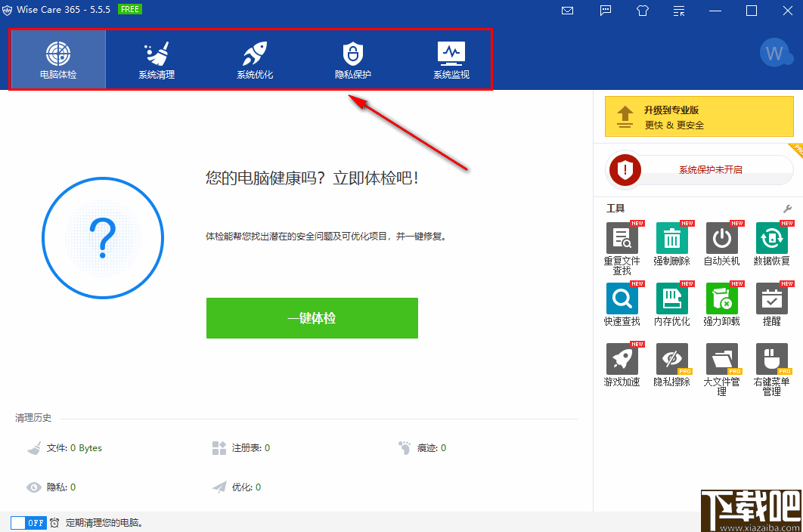The width and height of the screenshot is (803, 532).
Task: Click the 文件: 0 Bytes history entry
Action: (x=64, y=448)
